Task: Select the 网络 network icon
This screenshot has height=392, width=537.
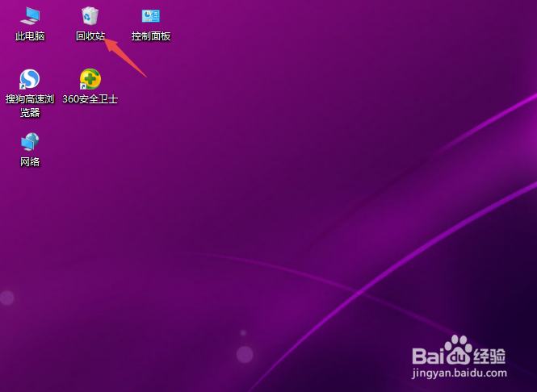Action: pyautogui.click(x=30, y=142)
